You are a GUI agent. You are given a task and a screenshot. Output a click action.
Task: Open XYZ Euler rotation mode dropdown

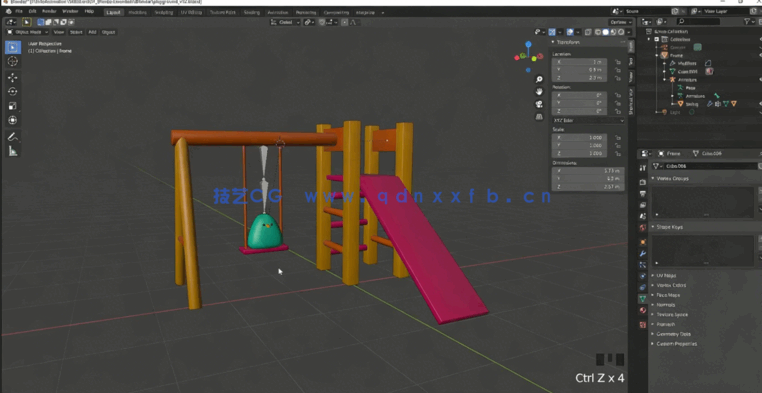[589, 120]
